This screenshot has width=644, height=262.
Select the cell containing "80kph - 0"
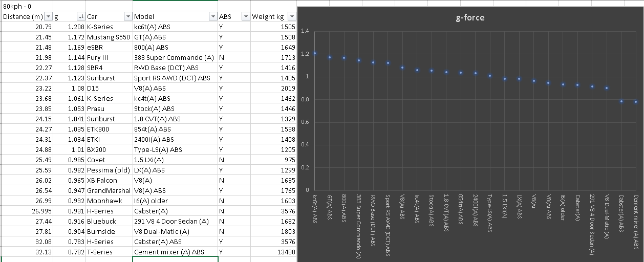point(27,6)
